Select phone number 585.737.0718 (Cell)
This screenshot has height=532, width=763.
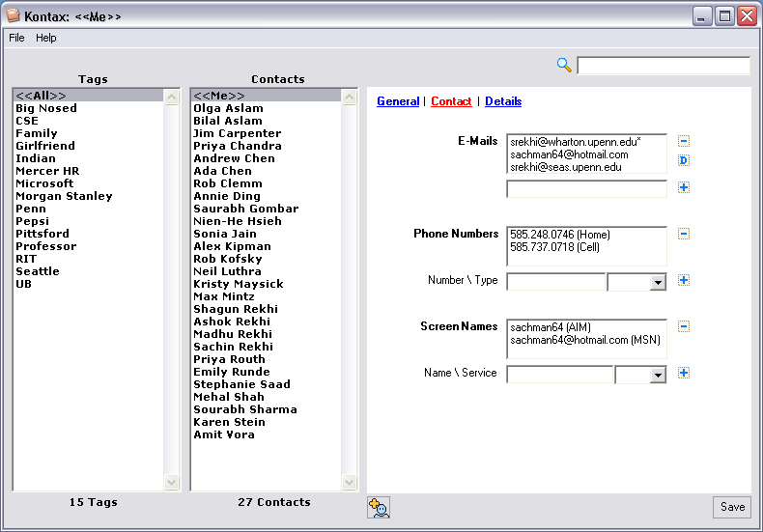click(586, 247)
